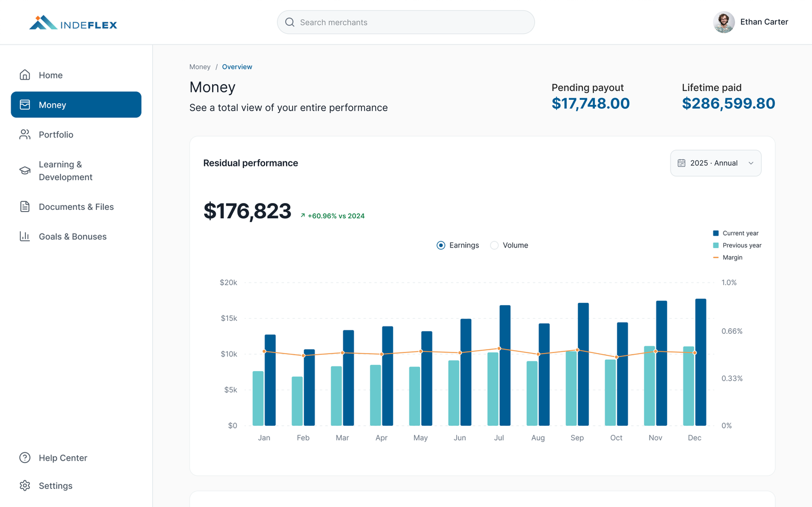
Task: Click the green trend arrow icon
Action: point(303,215)
